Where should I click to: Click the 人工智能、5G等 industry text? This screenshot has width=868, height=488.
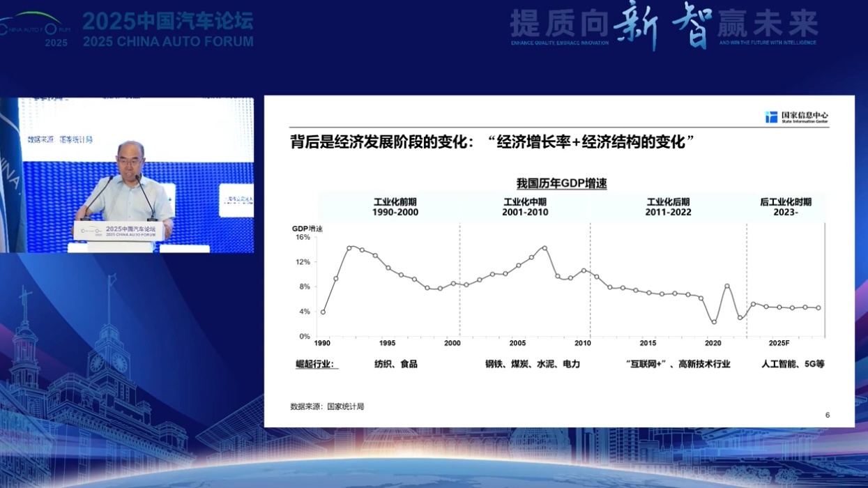click(792, 364)
